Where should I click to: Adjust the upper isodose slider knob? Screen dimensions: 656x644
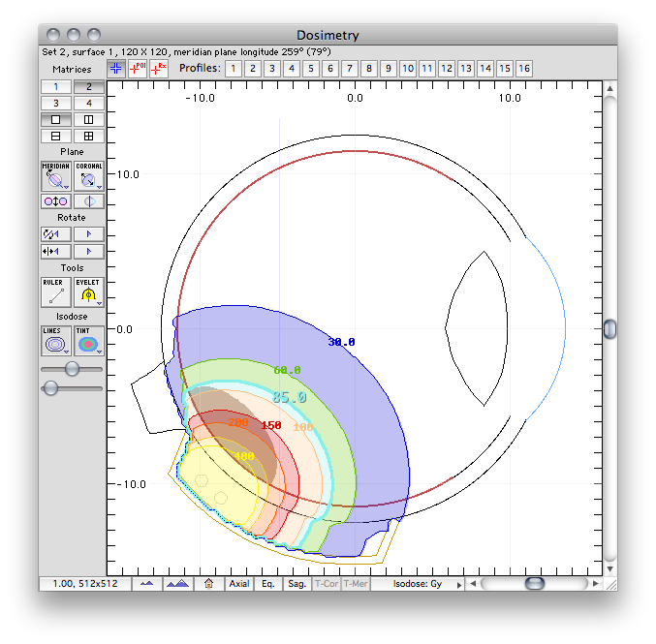pos(72,369)
